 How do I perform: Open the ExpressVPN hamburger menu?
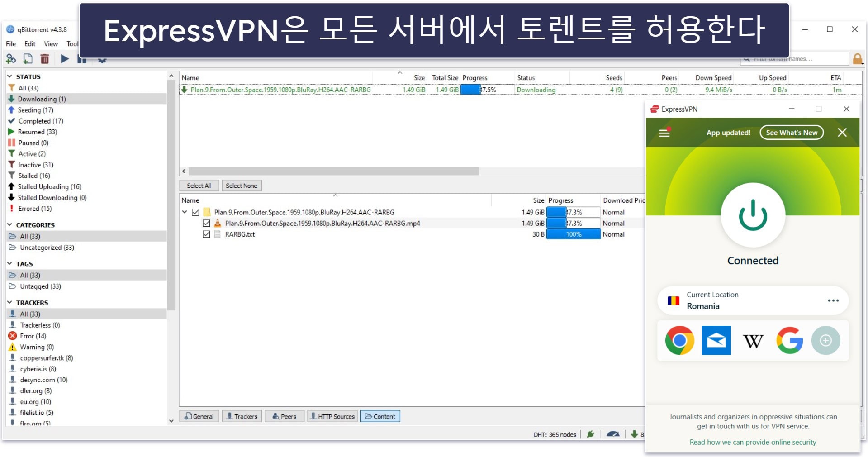(x=664, y=133)
